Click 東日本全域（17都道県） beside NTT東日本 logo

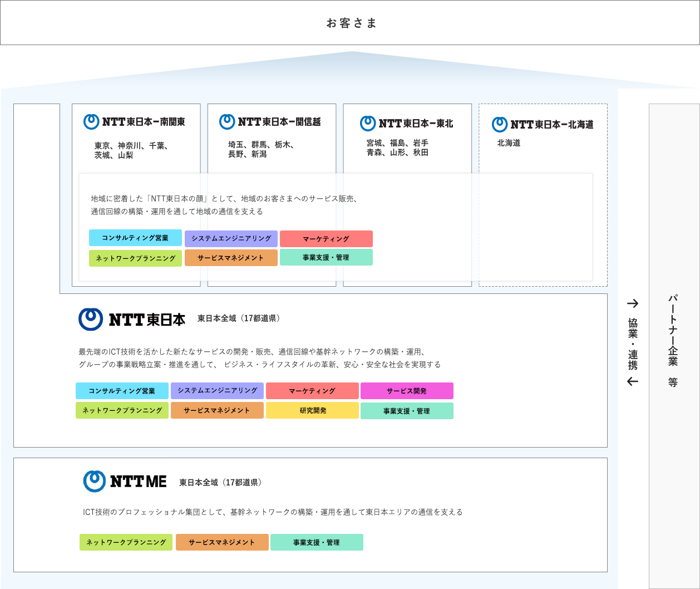pos(240,318)
